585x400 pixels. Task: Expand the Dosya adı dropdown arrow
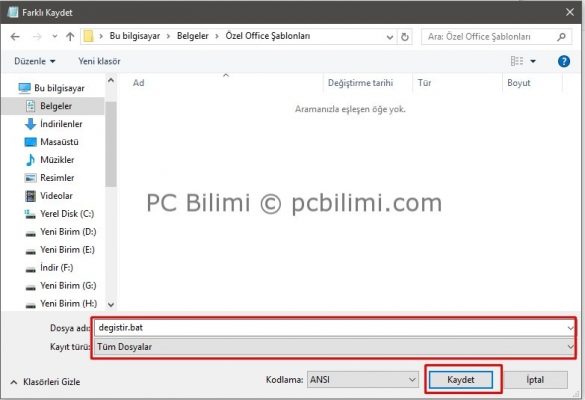coord(570,328)
